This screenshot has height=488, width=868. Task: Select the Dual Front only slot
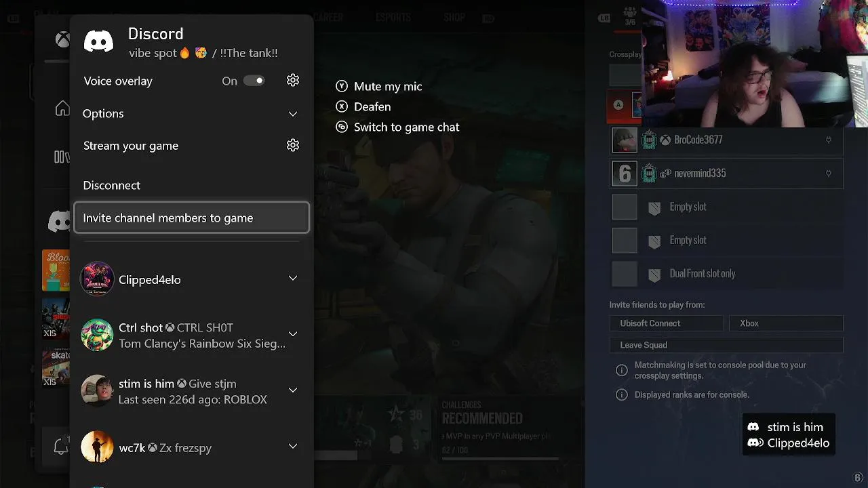[x=726, y=274]
